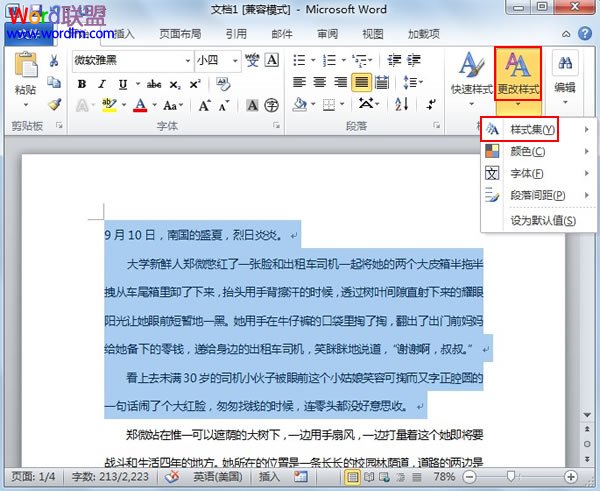
Task: Click the Bullets list icon
Action: pyautogui.click(x=299, y=60)
